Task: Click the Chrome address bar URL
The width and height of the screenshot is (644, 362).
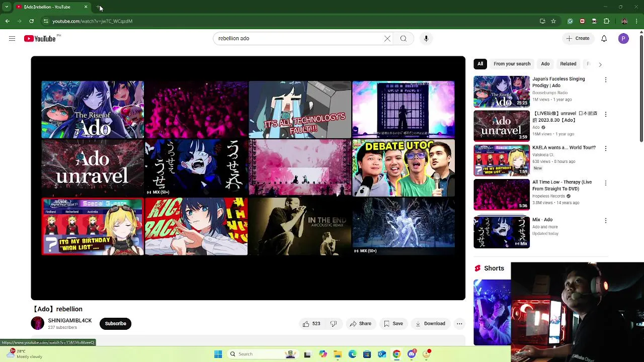Action: 93,21
